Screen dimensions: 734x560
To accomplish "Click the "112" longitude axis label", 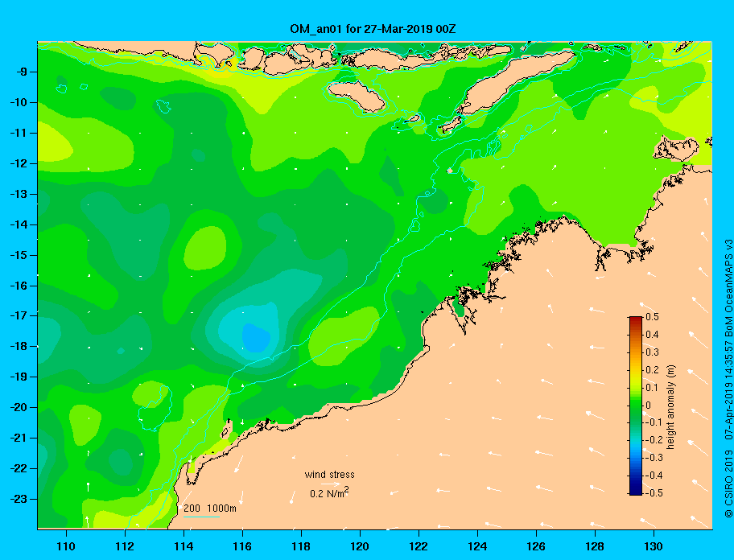I will point(125,546).
